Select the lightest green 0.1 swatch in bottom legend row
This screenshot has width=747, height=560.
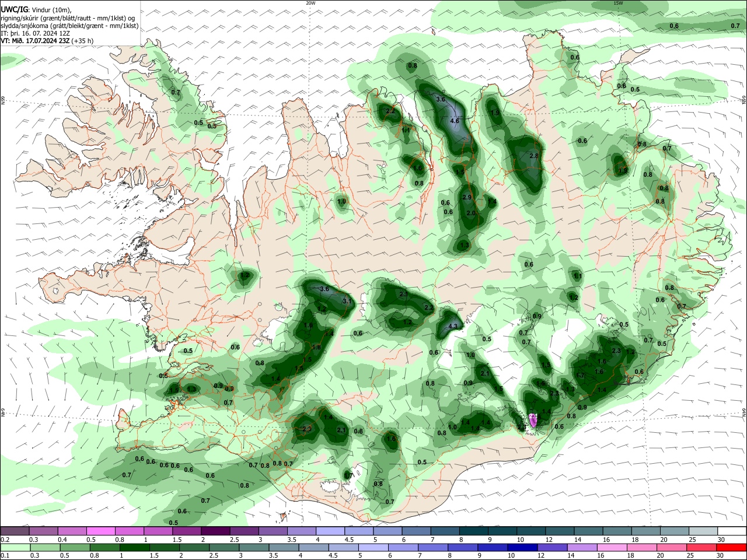pyautogui.click(x=15, y=547)
